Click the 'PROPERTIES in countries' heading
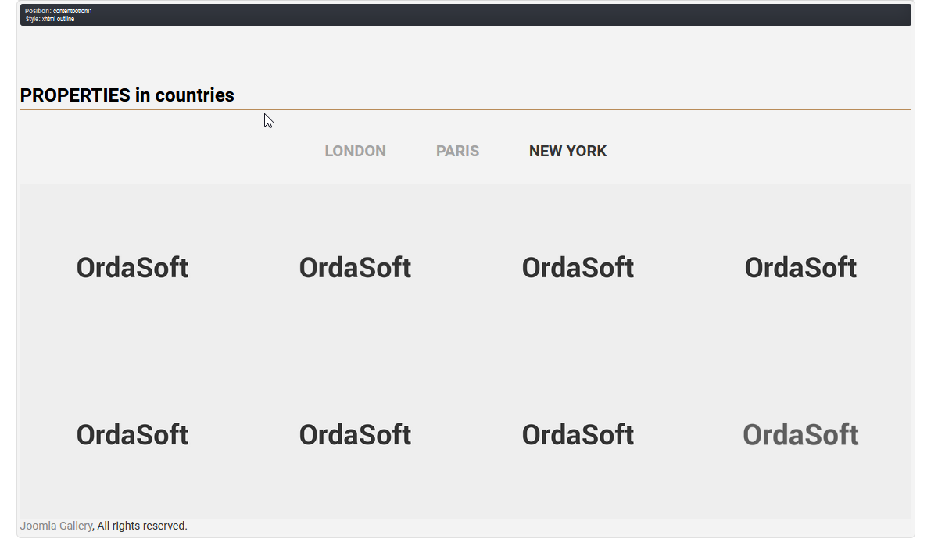 click(127, 95)
